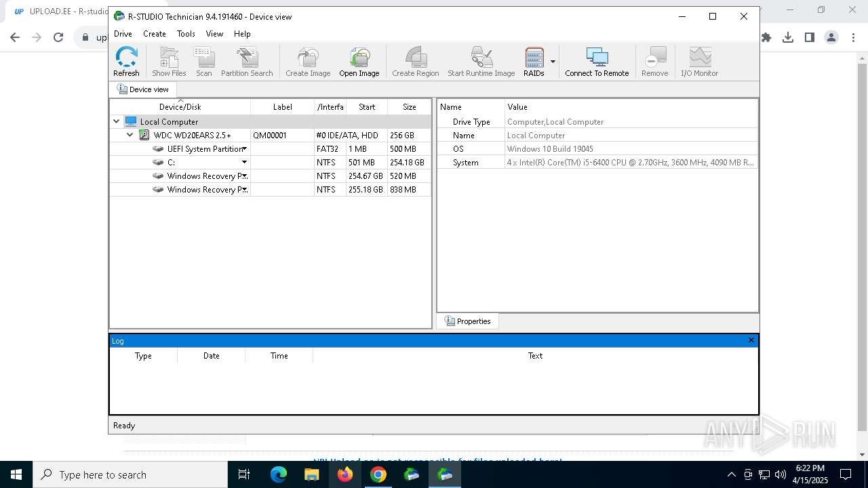
Task: Select the 255.18 GB Windows Recovery partition
Action: (270, 190)
